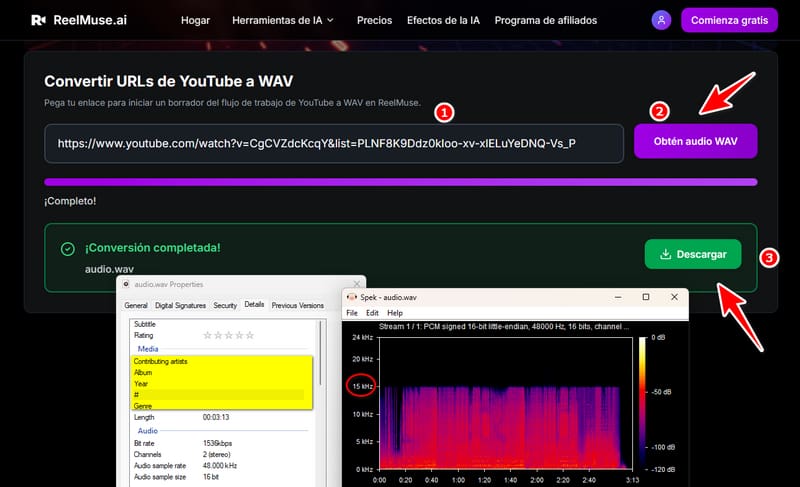The image size is (800, 487).
Task: Close the Spek window
Action: (x=674, y=297)
